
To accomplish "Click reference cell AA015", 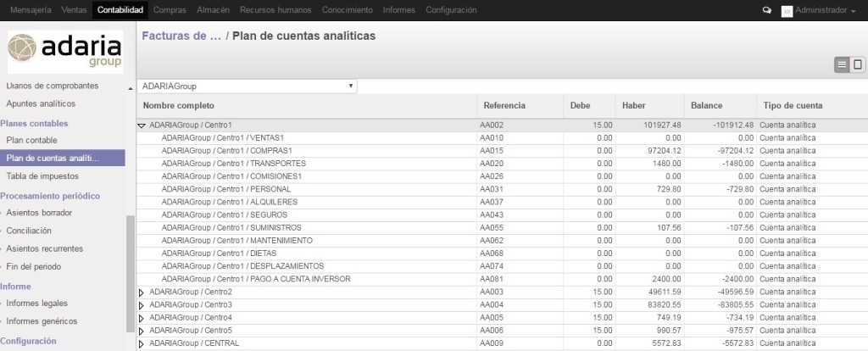I will coord(492,151).
